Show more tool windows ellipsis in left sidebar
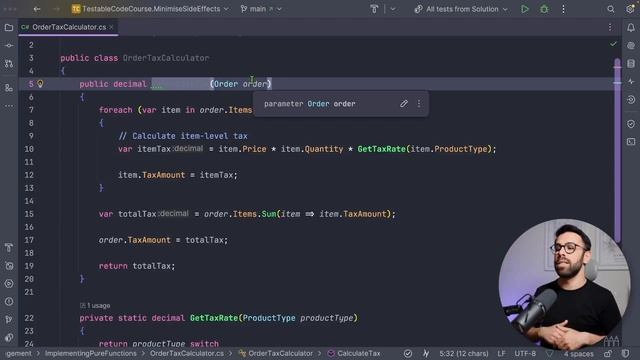640x360 pixels. pos(9,106)
